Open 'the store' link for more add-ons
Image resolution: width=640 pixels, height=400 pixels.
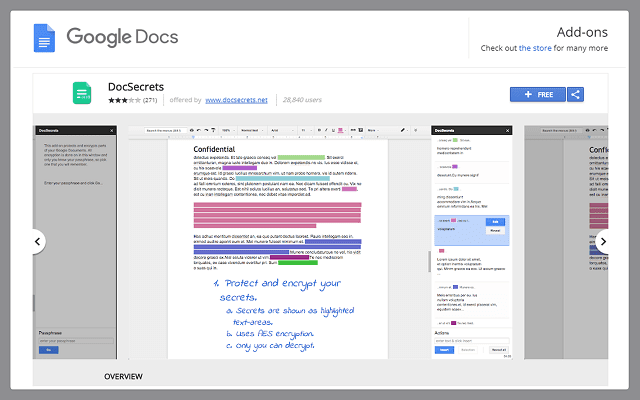click(535, 48)
